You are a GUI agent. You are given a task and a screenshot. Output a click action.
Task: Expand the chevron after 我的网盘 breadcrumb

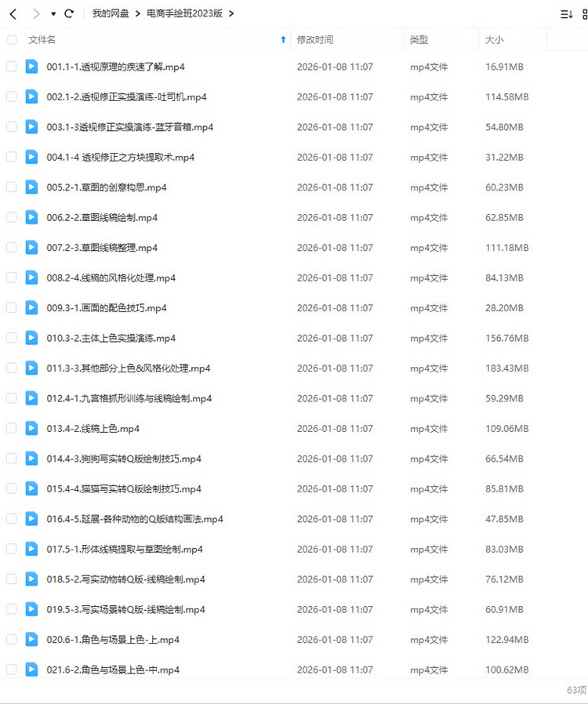click(x=137, y=14)
